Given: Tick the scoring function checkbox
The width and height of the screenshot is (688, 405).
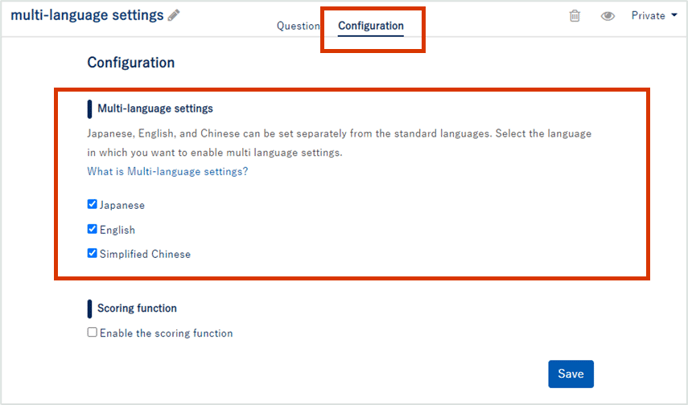Looking at the screenshot, I should (92, 332).
